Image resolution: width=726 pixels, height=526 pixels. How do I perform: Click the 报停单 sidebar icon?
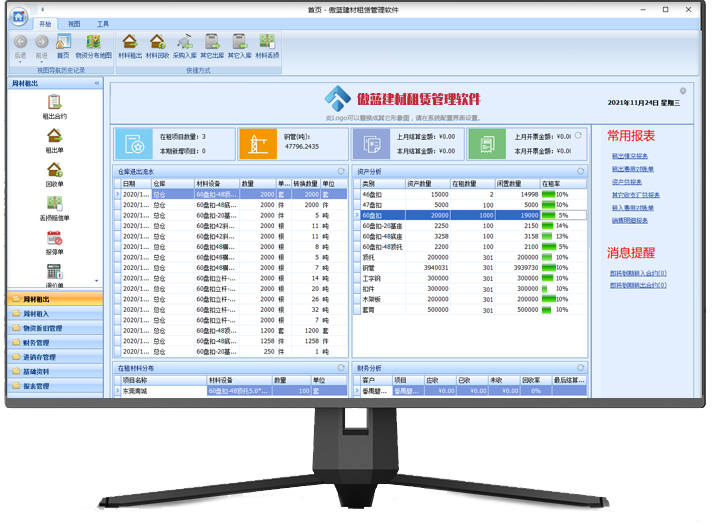pos(56,243)
